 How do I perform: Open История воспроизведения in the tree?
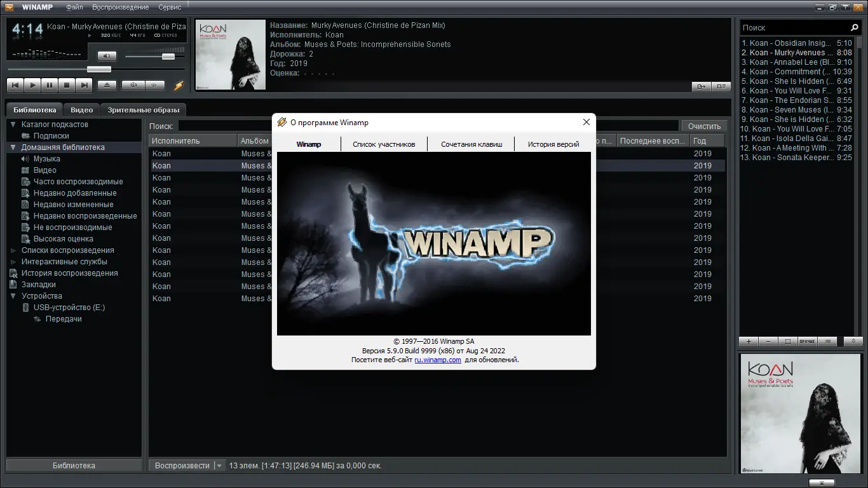pyautogui.click(x=70, y=273)
